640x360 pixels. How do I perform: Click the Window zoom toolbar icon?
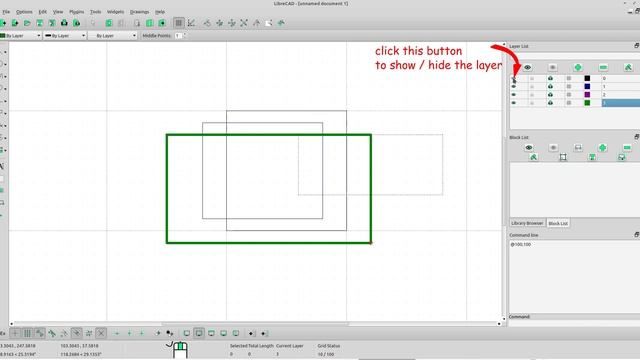(x=269, y=23)
